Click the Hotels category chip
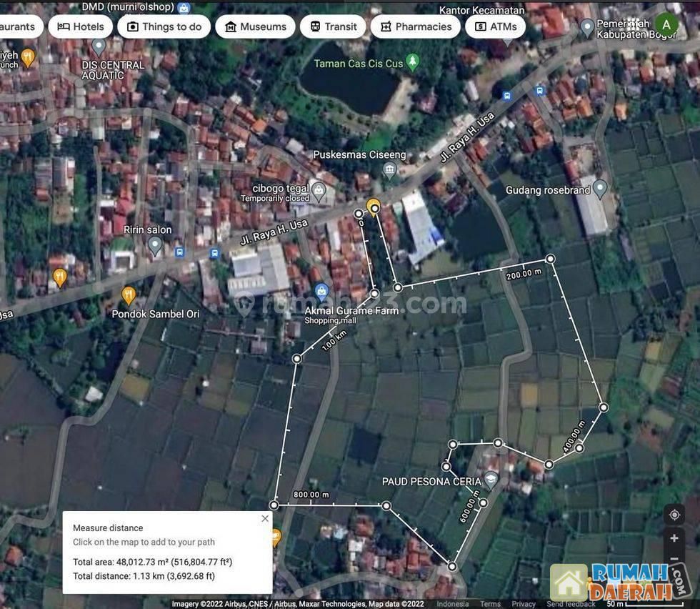The image size is (700, 609). [x=80, y=26]
